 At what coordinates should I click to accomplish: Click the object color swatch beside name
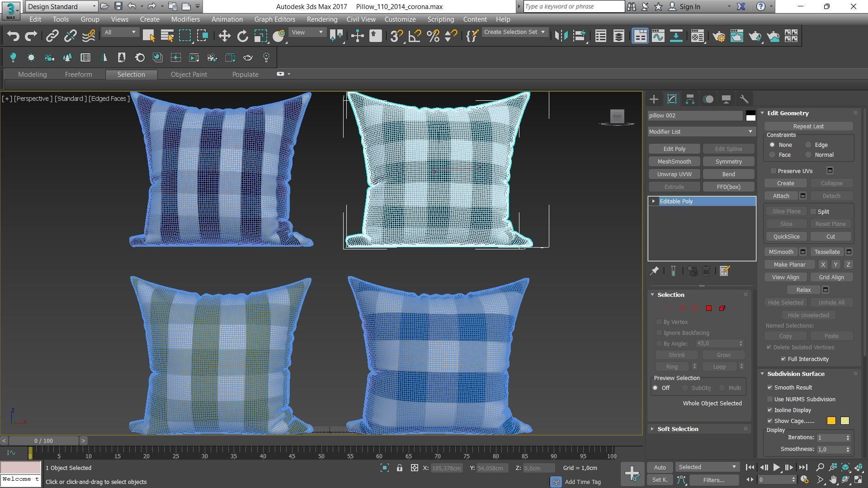[x=750, y=115]
